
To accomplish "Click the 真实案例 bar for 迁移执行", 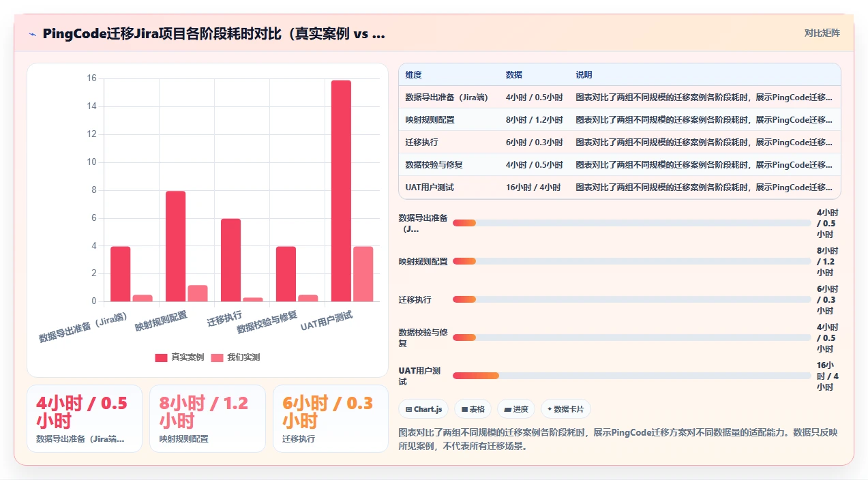I will pyautogui.click(x=230, y=260).
